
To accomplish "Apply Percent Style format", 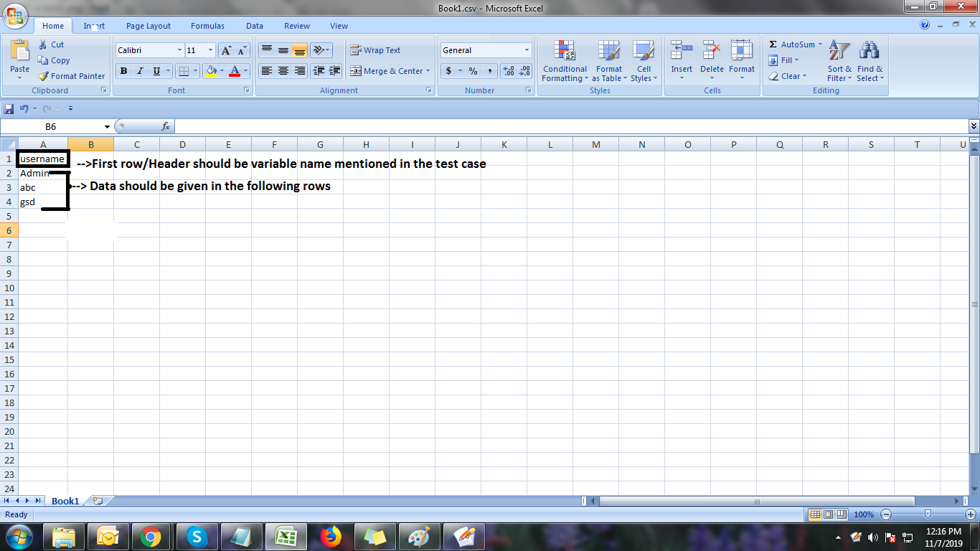I will [x=473, y=71].
